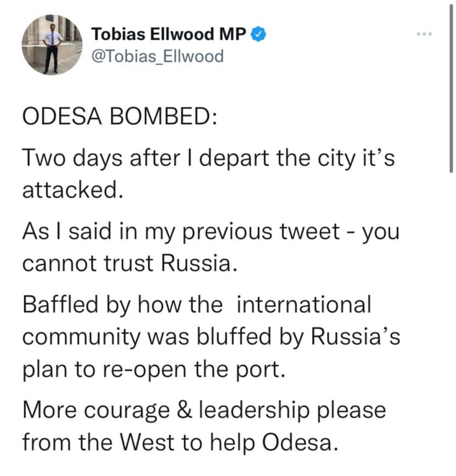The image size is (456, 476).
Task: Click the word attacked in the tweet
Action: tap(69, 190)
